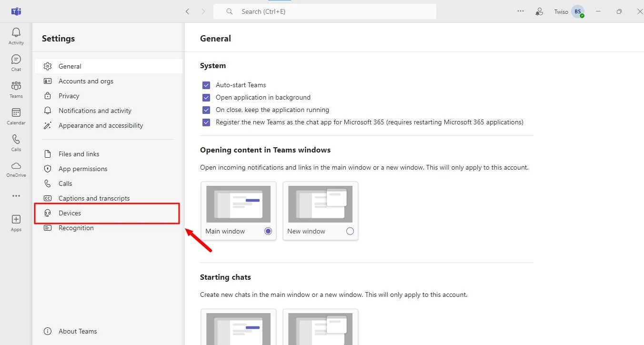Open the Teams people icon in sidebar

(x=16, y=86)
